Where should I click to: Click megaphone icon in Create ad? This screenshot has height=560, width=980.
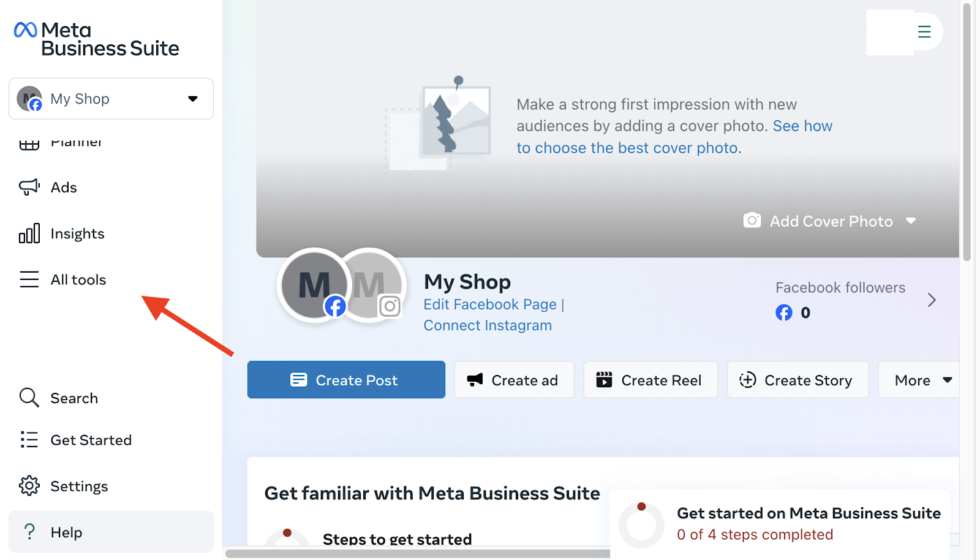[x=475, y=380]
